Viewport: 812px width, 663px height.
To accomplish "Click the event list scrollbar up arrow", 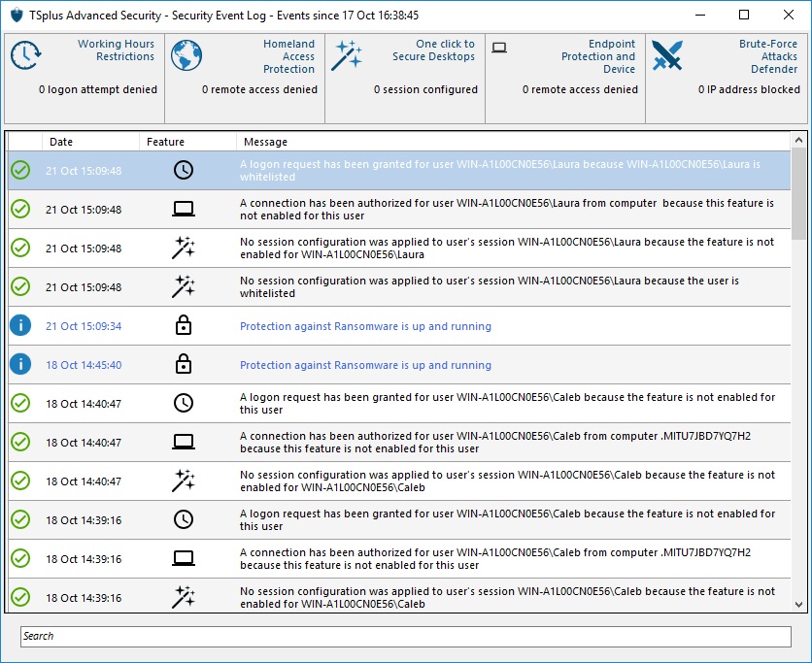I will [x=798, y=140].
